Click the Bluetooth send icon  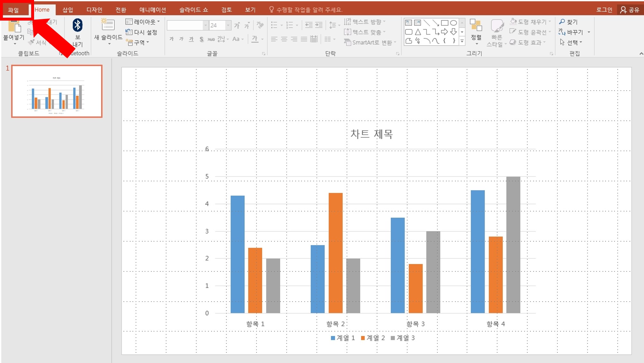77,26
